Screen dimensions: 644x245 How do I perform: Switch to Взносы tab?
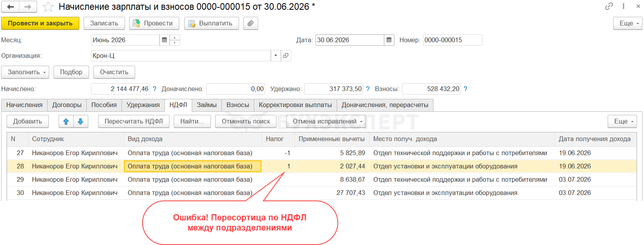tap(238, 105)
